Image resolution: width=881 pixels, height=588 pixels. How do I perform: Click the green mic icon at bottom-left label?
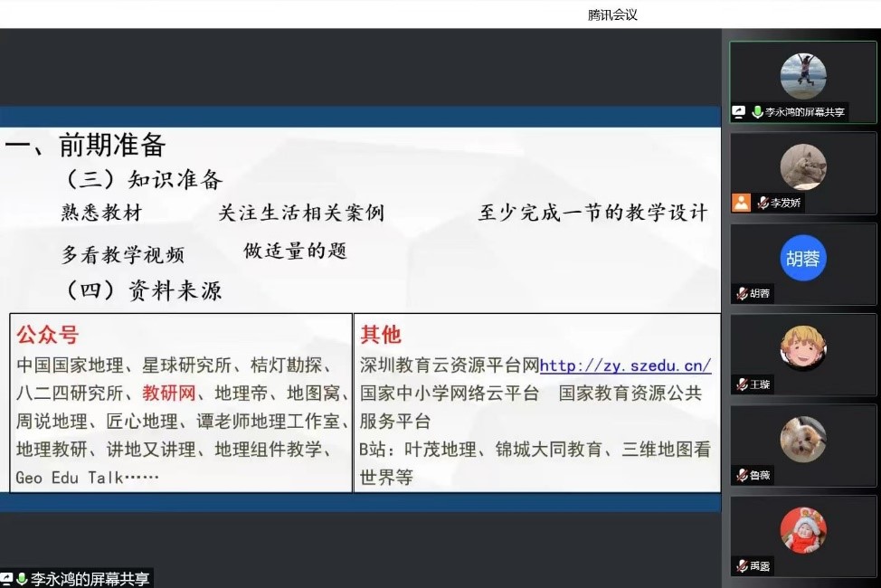coord(22,579)
